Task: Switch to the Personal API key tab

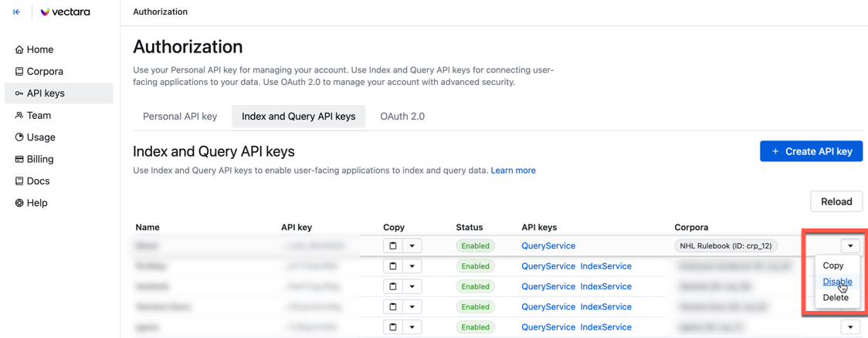Action: (180, 117)
